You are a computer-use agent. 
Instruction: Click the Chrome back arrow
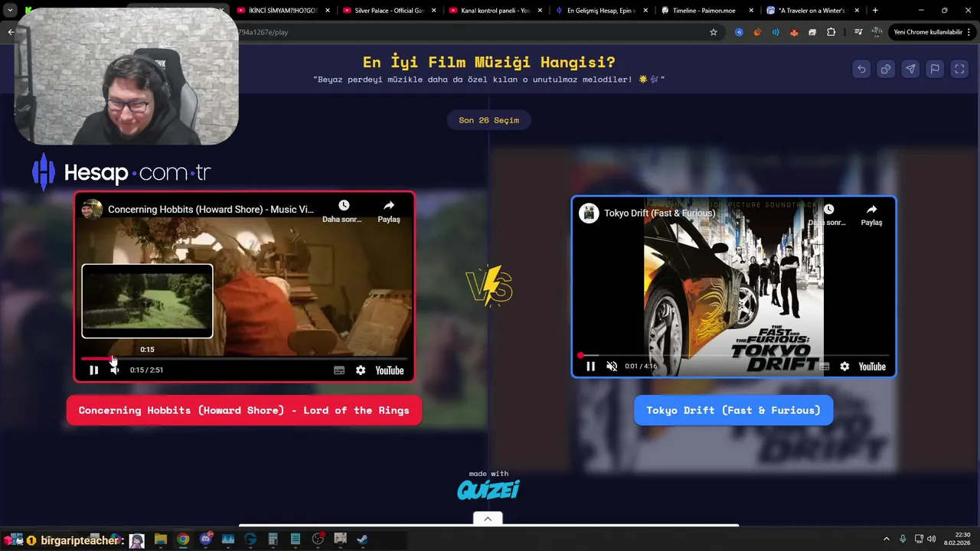pyautogui.click(x=11, y=32)
